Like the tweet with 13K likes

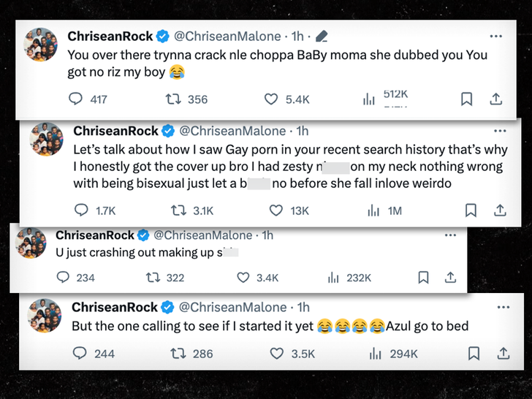pyautogui.click(x=276, y=210)
